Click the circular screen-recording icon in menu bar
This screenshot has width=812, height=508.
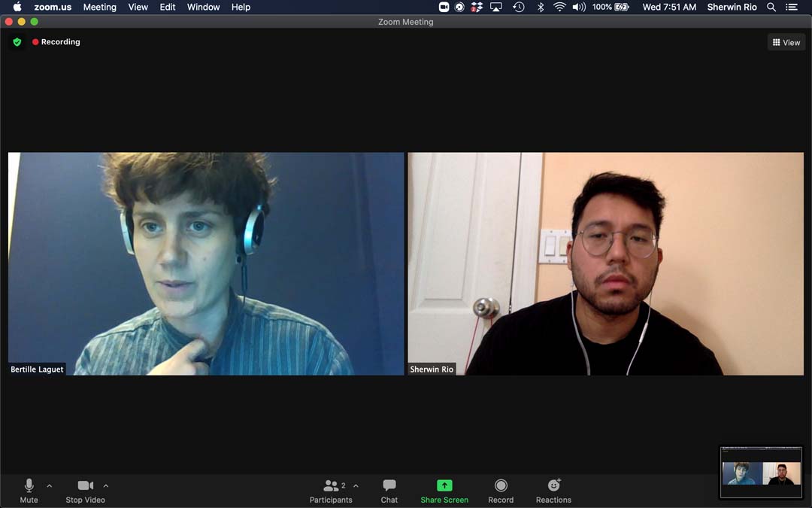point(459,7)
